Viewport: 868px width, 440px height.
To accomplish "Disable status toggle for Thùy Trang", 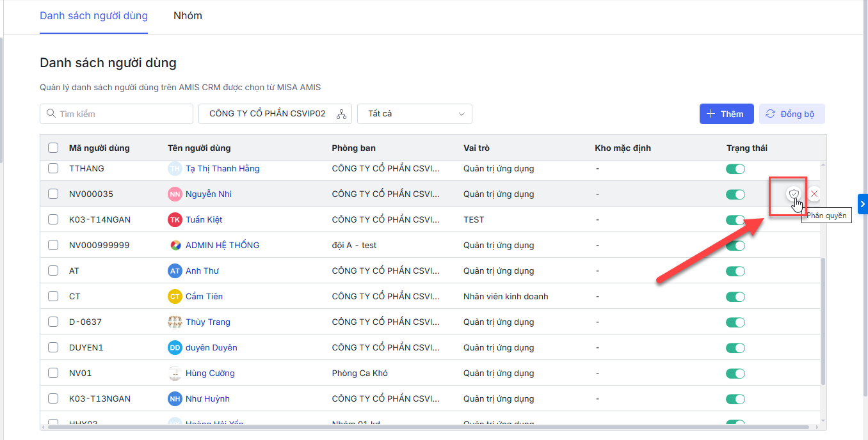I will click(x=735, y=322).
